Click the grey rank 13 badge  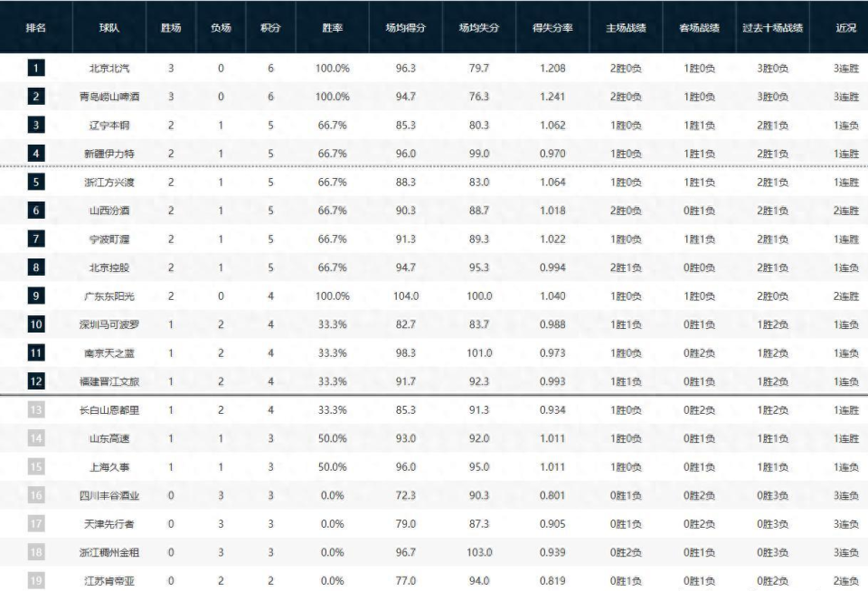click(35, 410)
